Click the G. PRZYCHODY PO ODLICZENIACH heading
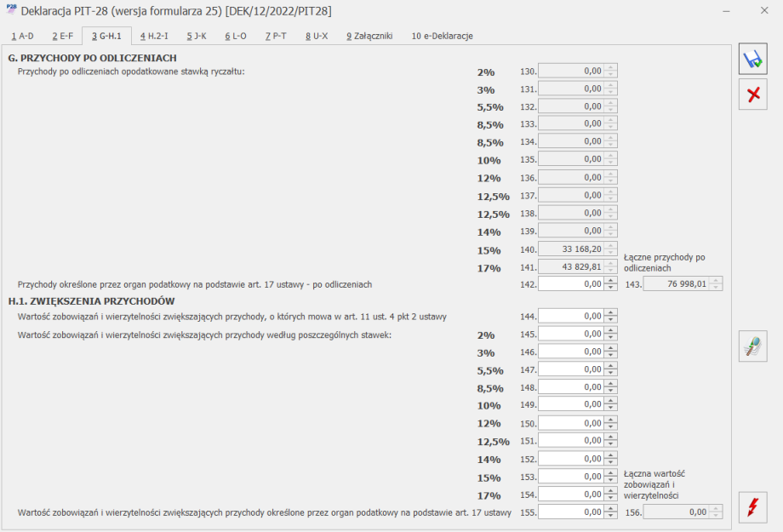Screen dimensions: 783x532 [x=93, y=58]
